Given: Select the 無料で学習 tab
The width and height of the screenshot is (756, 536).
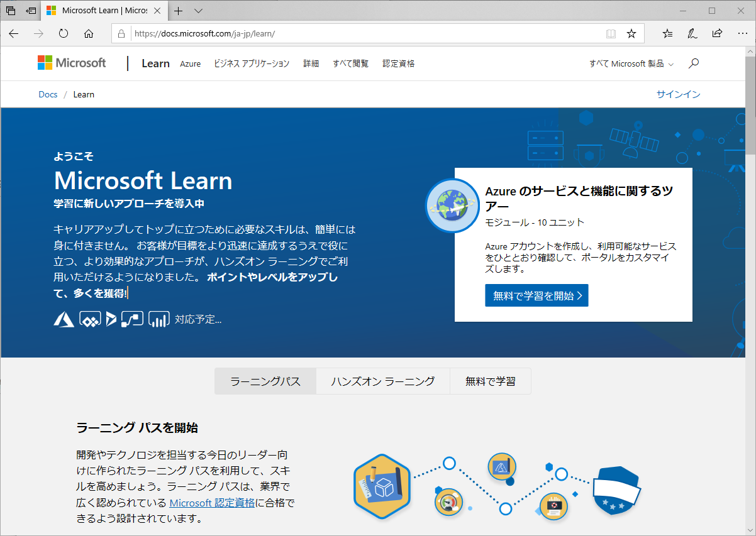Looking at the screenshot, I should click(490, 381).
